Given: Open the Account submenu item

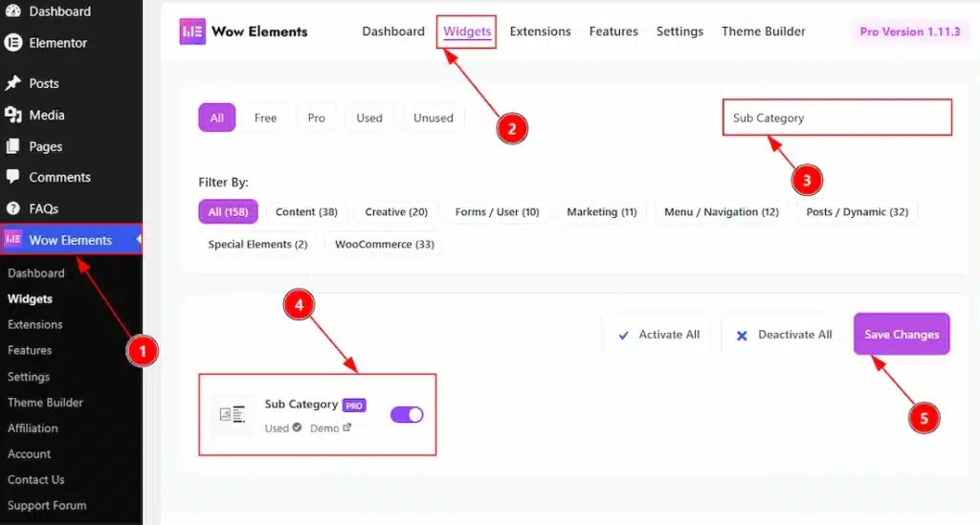Looking at the screenshot, I should (x=29, y=454).
